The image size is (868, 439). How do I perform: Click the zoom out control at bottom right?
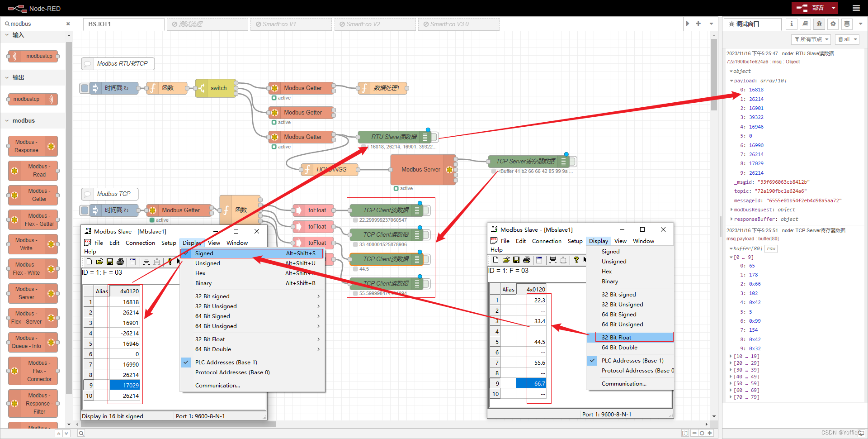click(x=695, y=433)
